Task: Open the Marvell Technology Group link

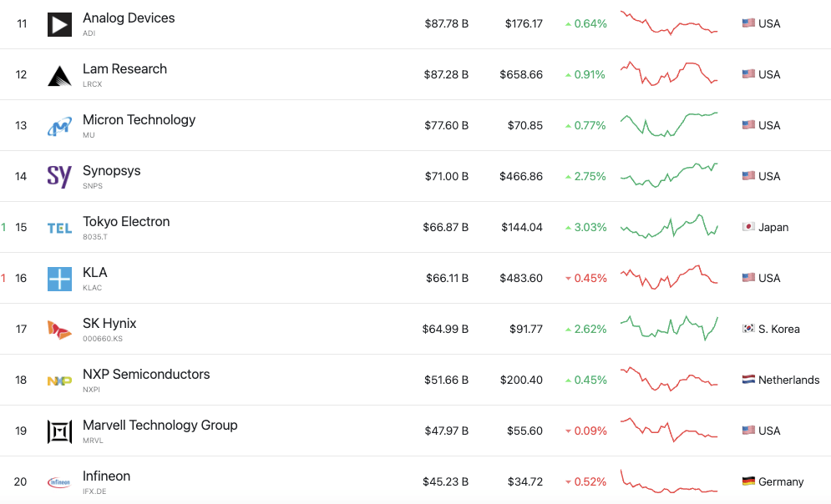Action: (x=160, y=425)
